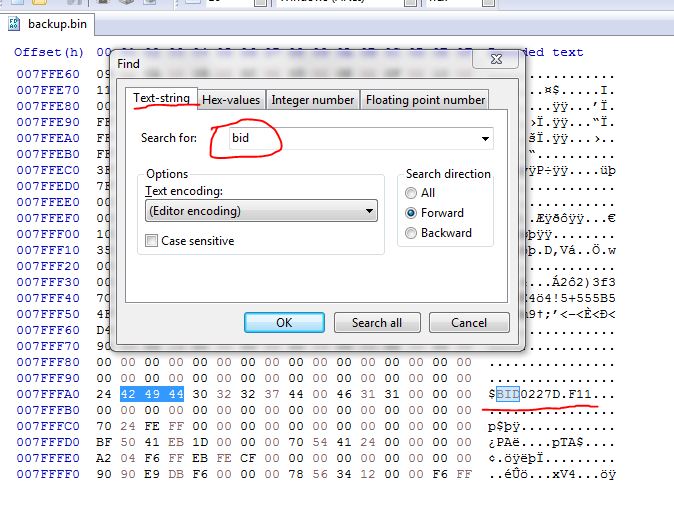Click hex byte CF in row 007FFFE0
Viewport: 674px width, 521px height.
click(248, 458)
